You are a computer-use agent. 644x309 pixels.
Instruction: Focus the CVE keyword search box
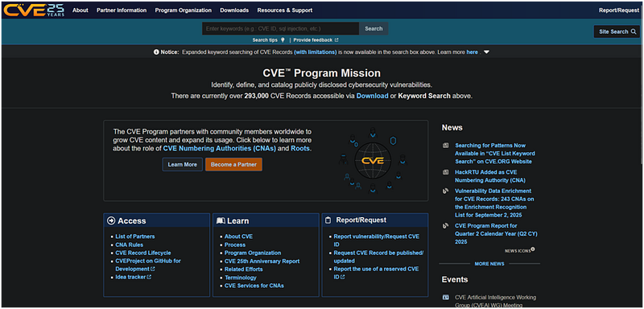[280, 29]
